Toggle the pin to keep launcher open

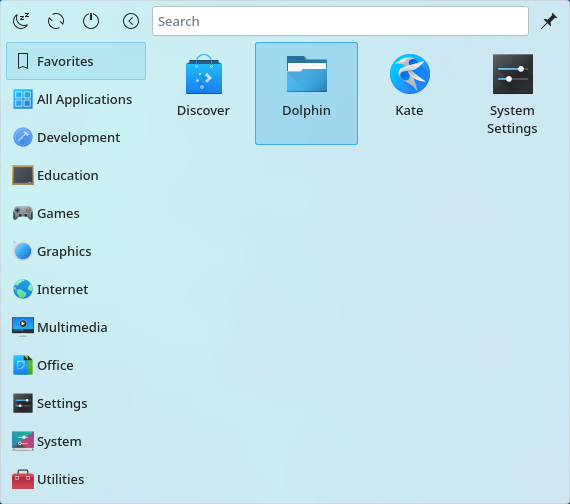549,21
